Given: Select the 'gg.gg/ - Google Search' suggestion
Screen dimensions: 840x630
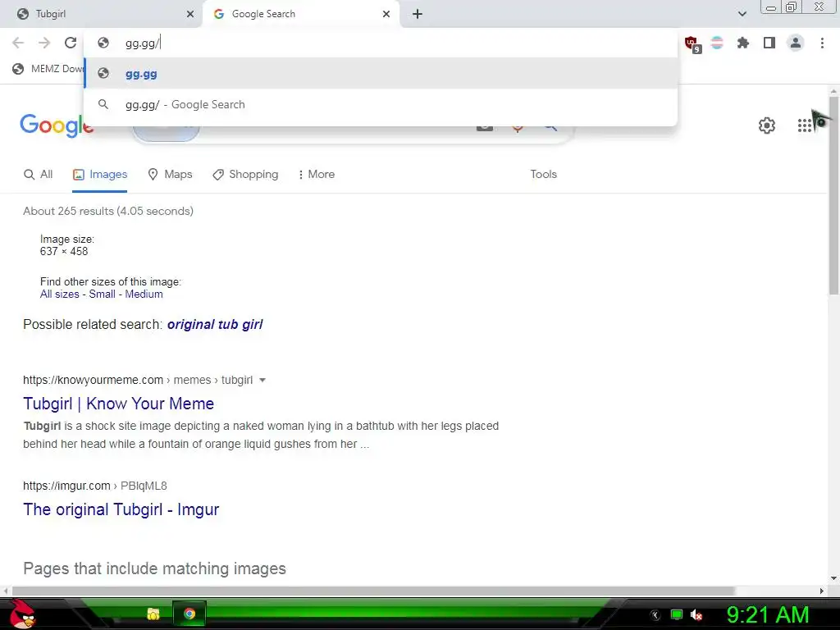Looking at the screenshot, I should point(381,104).
